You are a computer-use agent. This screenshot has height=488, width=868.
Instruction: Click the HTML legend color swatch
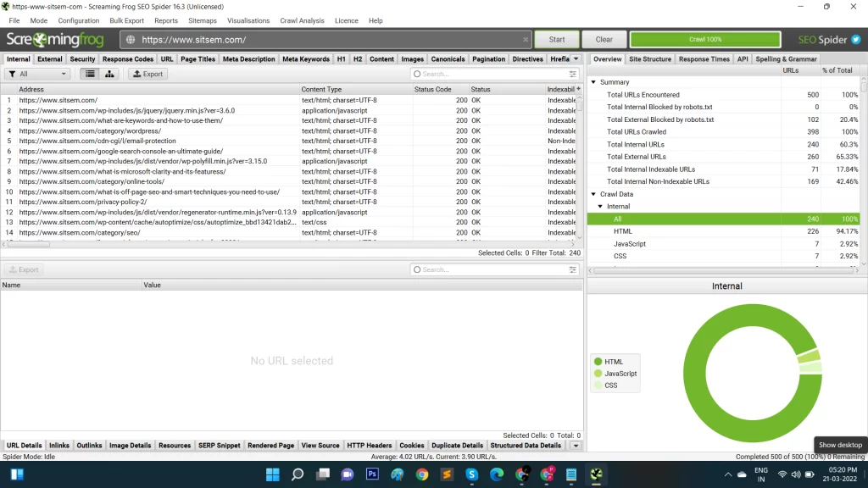point(598,361)
